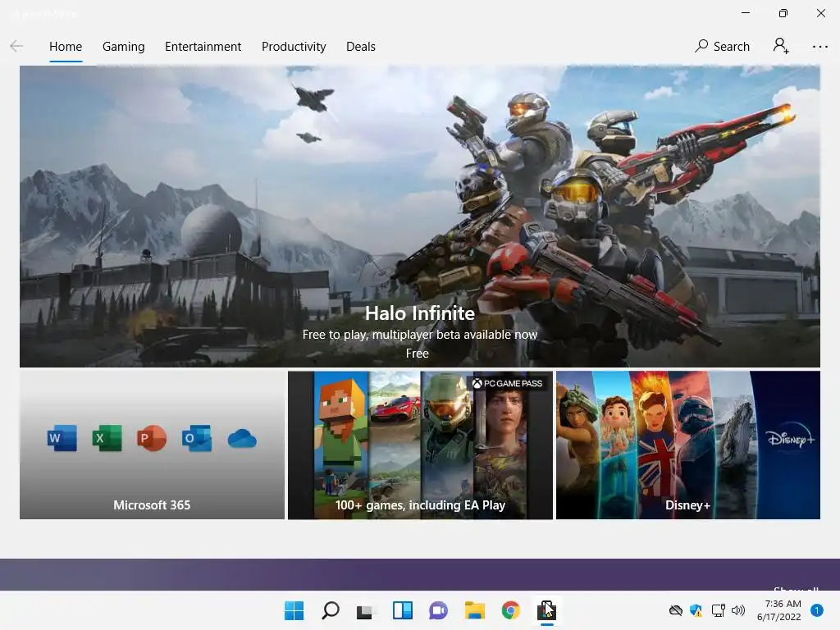Click the network tray icon
Image resolution: width=840 pixels, height=630 pixels.
pos(718,610)
